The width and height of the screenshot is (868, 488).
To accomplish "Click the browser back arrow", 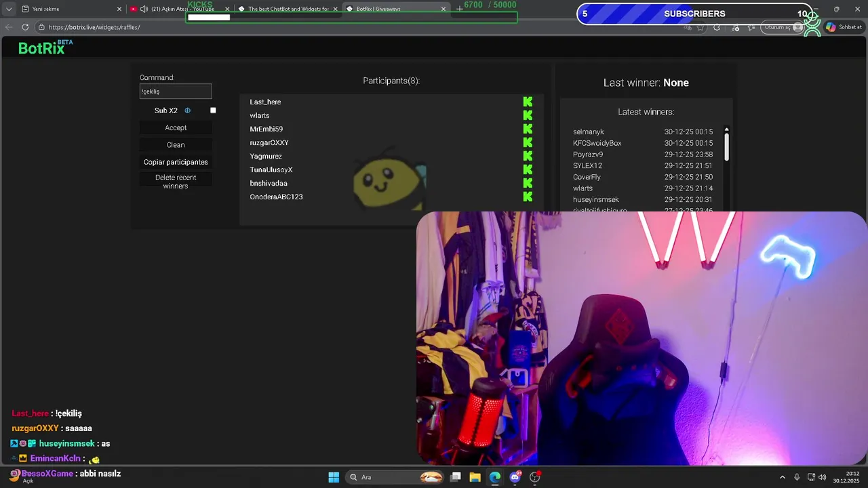I will point(9,27).
